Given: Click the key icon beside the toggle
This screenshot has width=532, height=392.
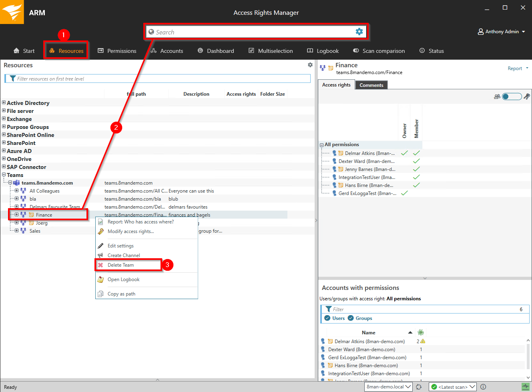Looking at the screenshot, I should tap(527, 96).
